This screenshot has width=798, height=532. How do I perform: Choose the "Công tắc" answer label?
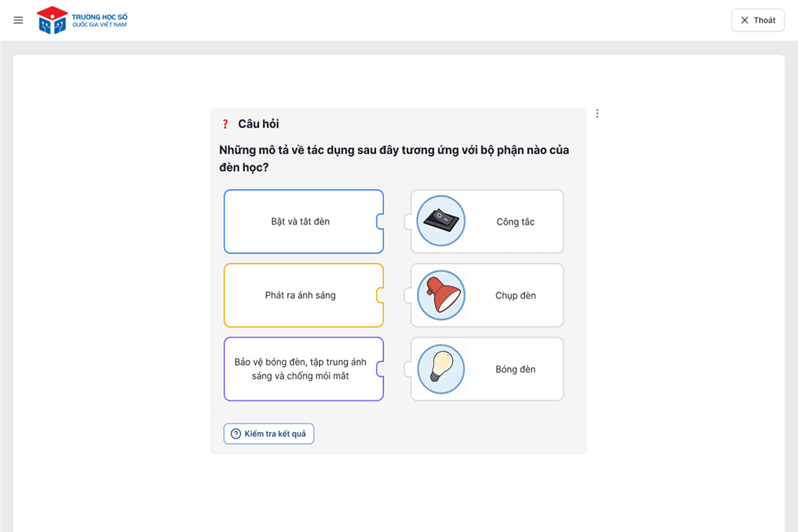pyautogui.click(x=515, y=221)
